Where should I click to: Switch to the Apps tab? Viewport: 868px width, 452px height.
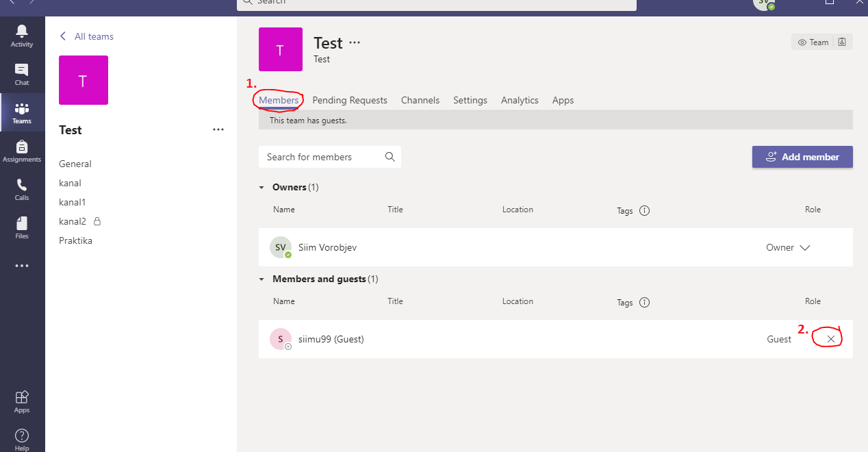(563, 100)
